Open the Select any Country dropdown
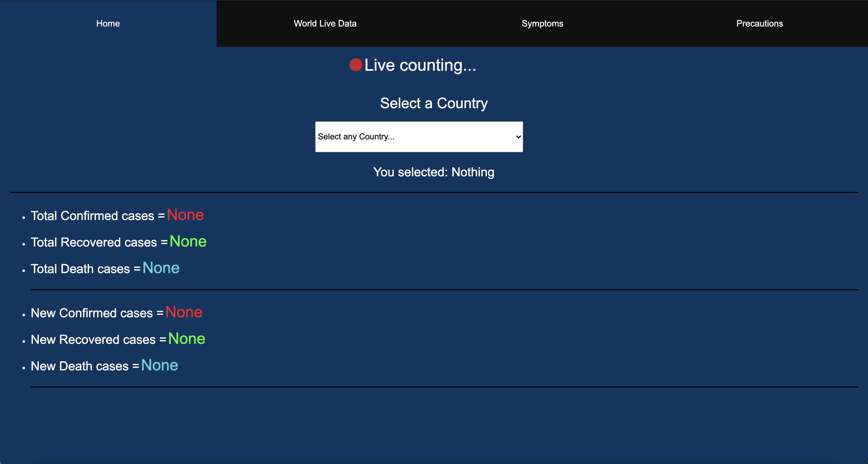This screenshot has width=868, height=464. click(x=418, y=137)
